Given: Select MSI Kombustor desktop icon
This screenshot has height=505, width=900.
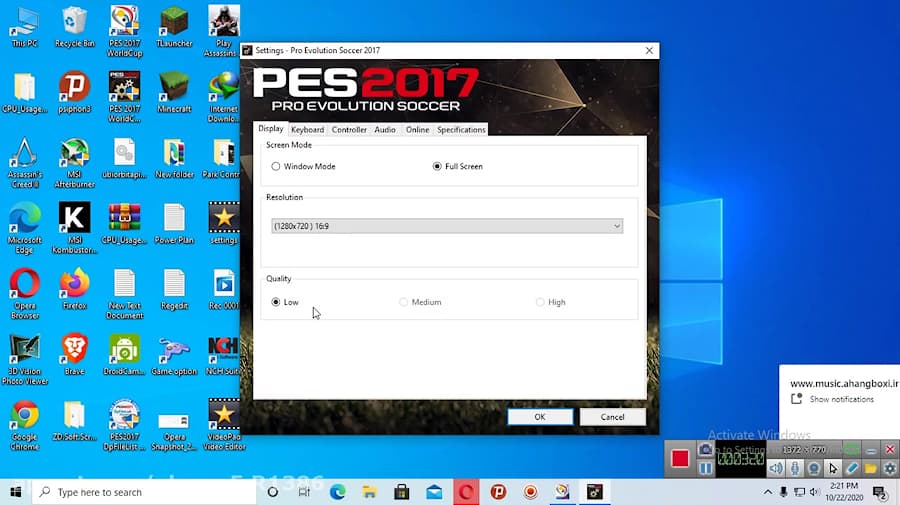Looking at the screenshot, I should click(x=75, y=228).
